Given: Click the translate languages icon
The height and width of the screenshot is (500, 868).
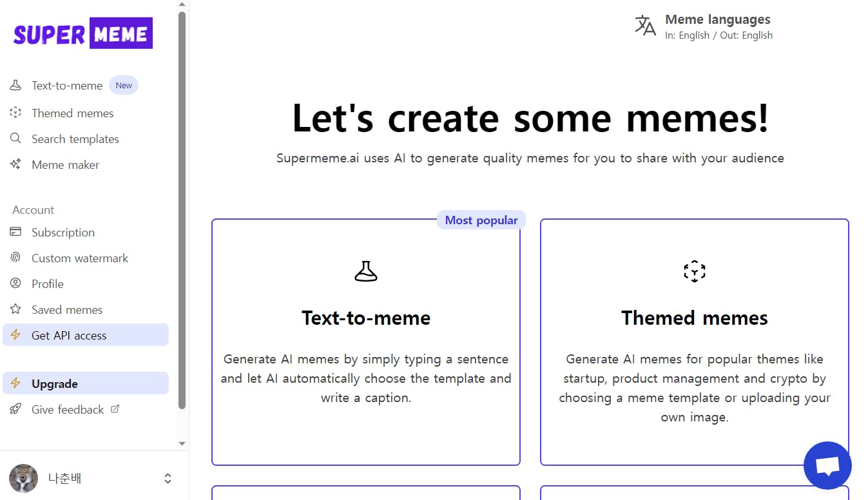Looking at the screenshot, I should tap(645, 26).
